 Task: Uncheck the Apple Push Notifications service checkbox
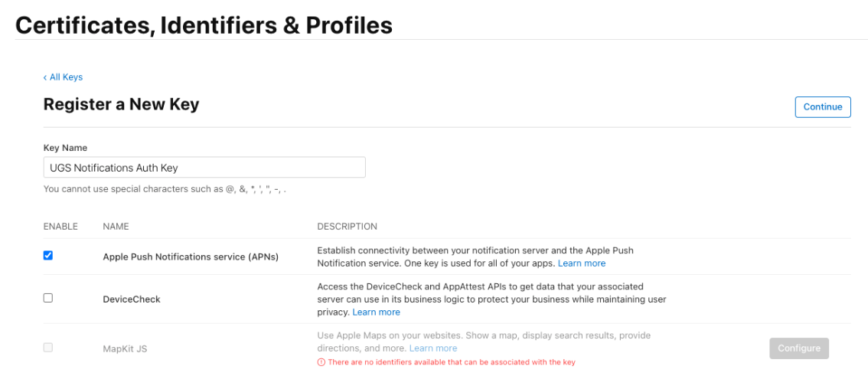[48, 256]
